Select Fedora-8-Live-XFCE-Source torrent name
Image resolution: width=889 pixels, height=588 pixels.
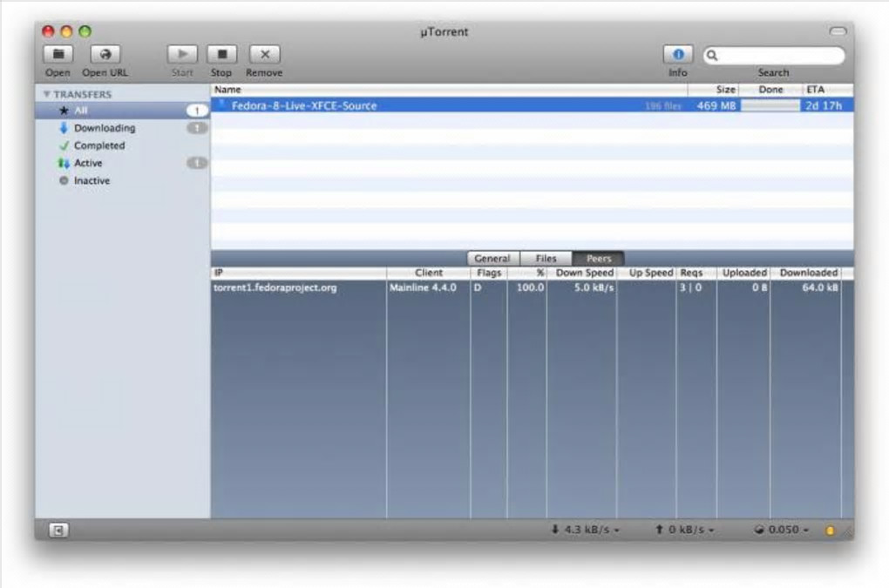[x=304, y=105]
